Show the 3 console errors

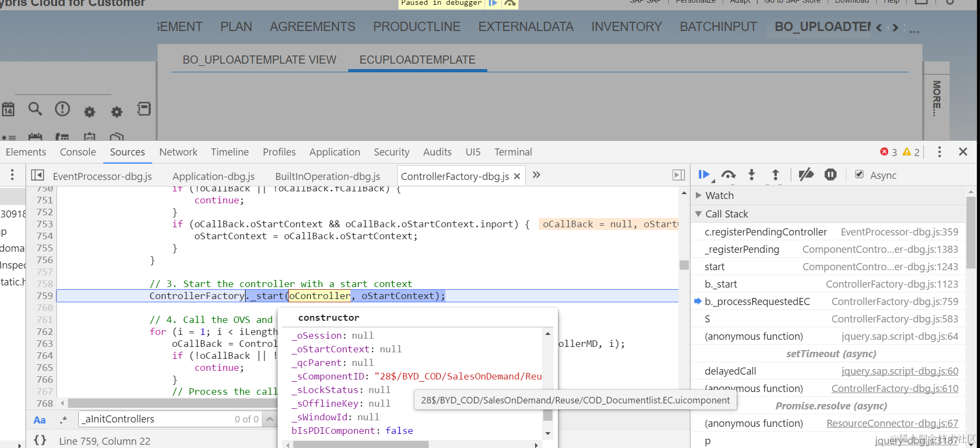tap(889, 152)
